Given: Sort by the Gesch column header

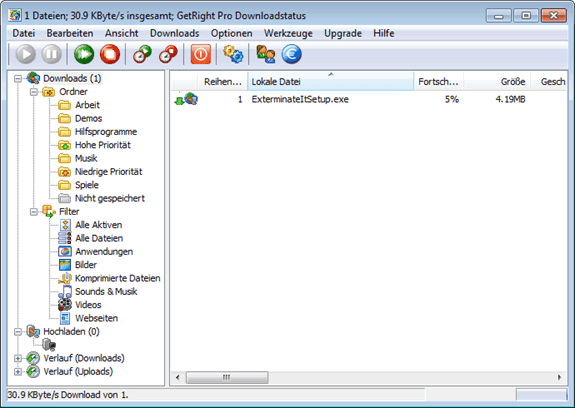Looking at the screenshot, I should click(x=549, y=81).
